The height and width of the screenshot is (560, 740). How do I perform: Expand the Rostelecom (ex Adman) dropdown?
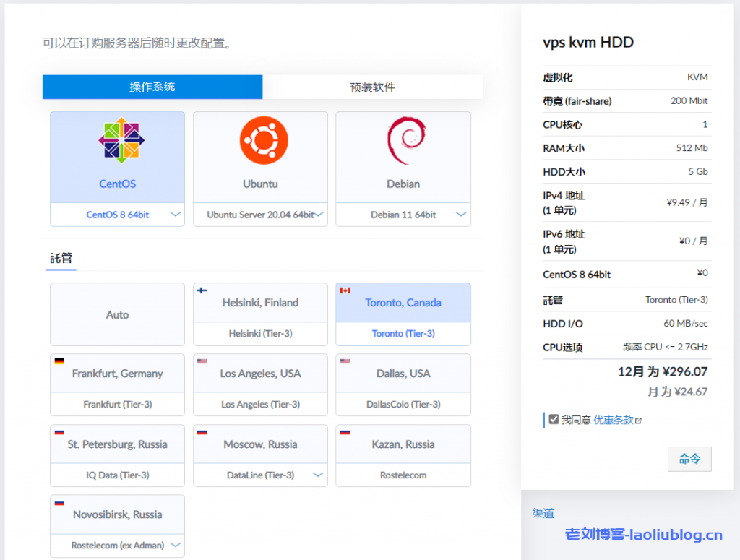(176, 546)
